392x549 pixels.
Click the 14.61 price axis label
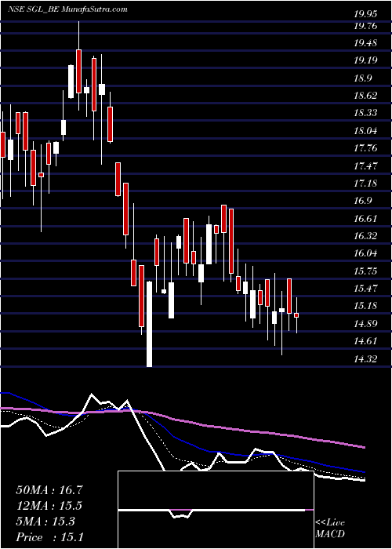(x=366, y=341)
